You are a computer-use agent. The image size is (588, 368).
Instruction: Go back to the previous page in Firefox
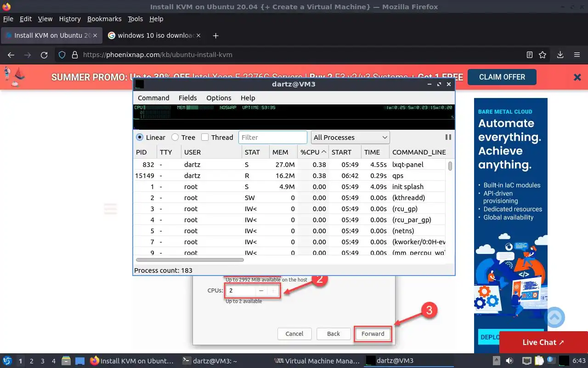coord(11,55)
